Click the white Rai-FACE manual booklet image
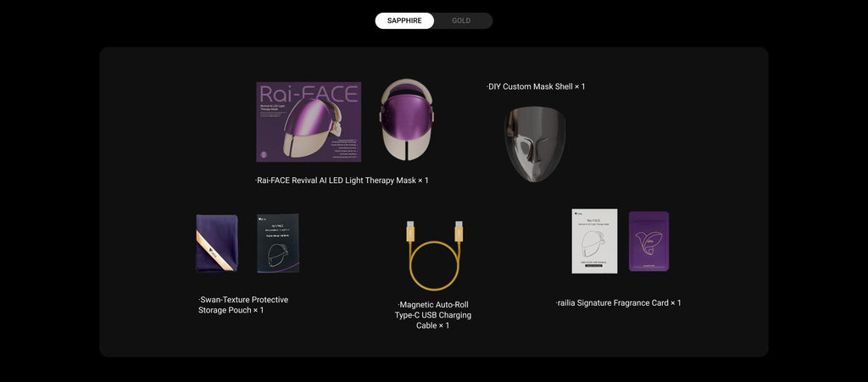 pos(594,241)
